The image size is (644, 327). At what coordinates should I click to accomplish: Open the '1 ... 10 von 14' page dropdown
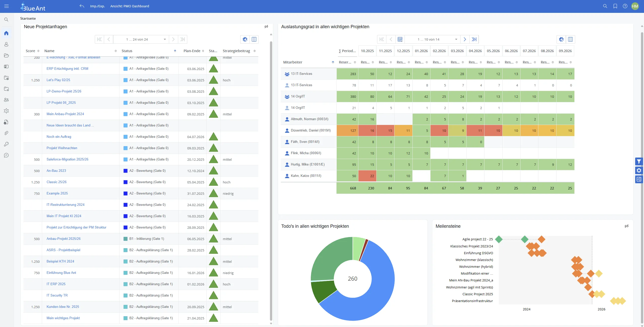point(456,39)
